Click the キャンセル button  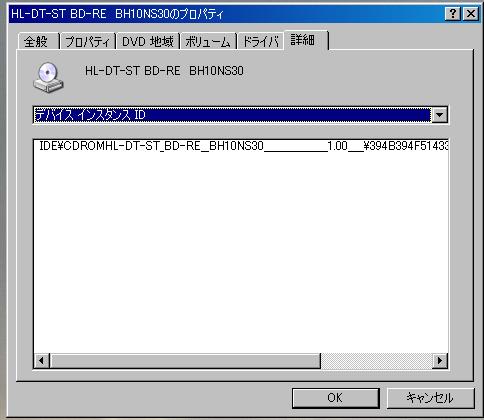coord(430,398)
